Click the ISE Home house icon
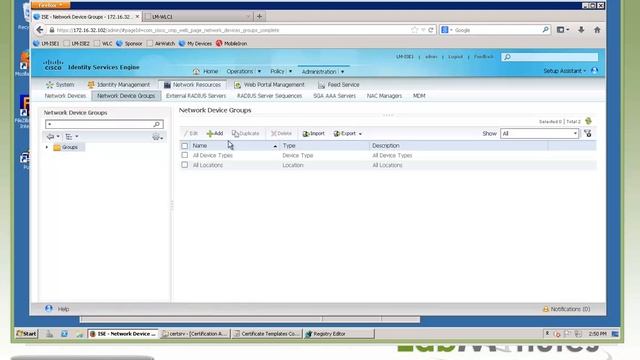Viewport: 640px width, 360px height. pos(196,71)
